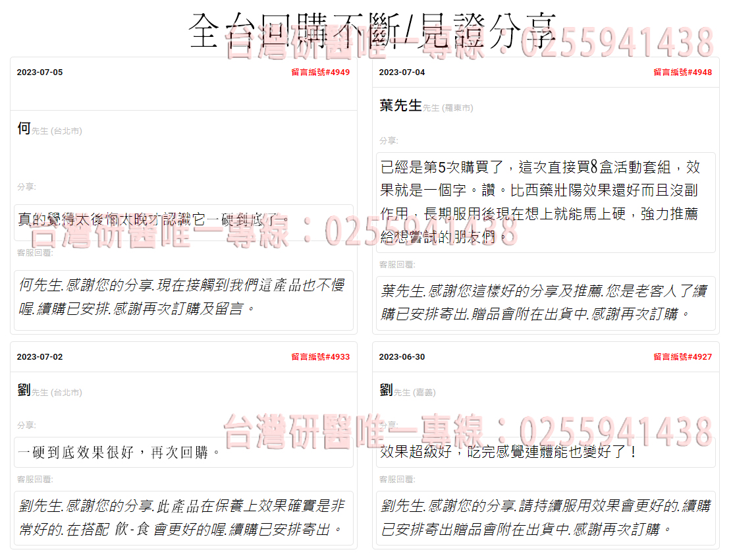
Task: Click customer service reply to 何先生
Action: coord(183,297)
